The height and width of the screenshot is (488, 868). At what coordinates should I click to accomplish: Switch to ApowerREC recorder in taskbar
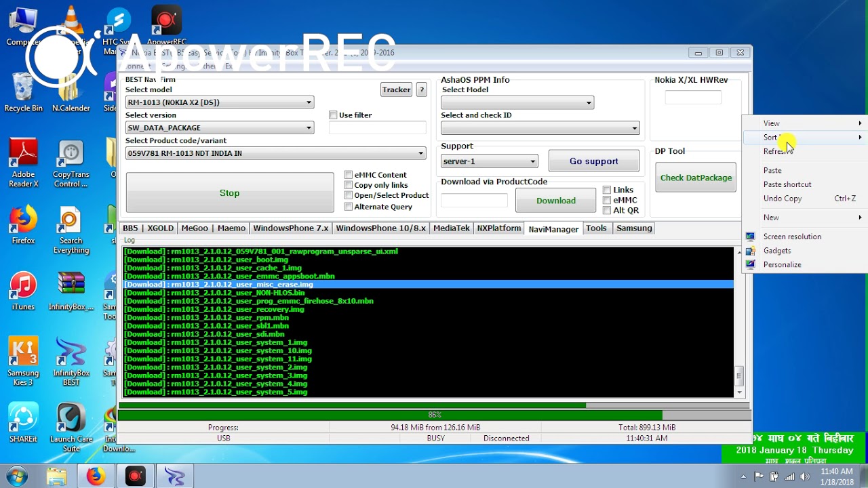(135, 476)
